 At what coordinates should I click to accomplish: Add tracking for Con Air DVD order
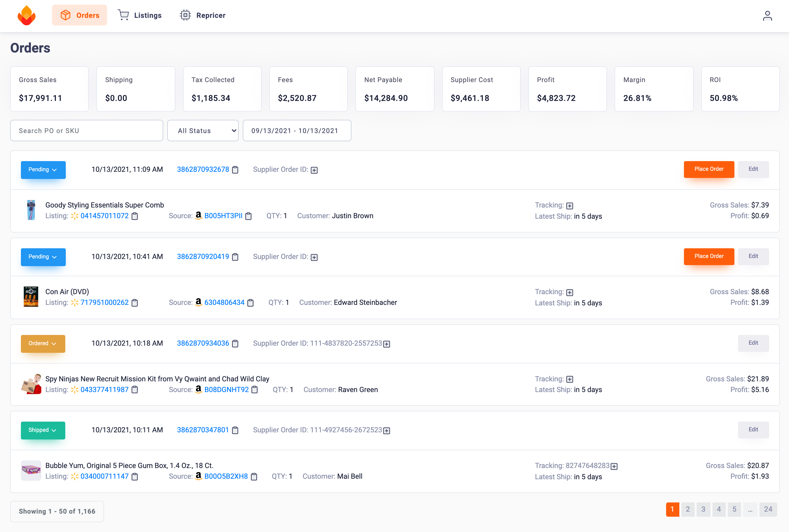pos(570,292)
